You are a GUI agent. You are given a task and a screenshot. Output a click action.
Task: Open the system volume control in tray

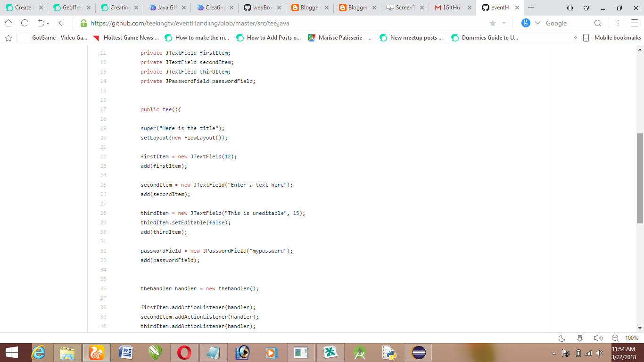point(599,353)
